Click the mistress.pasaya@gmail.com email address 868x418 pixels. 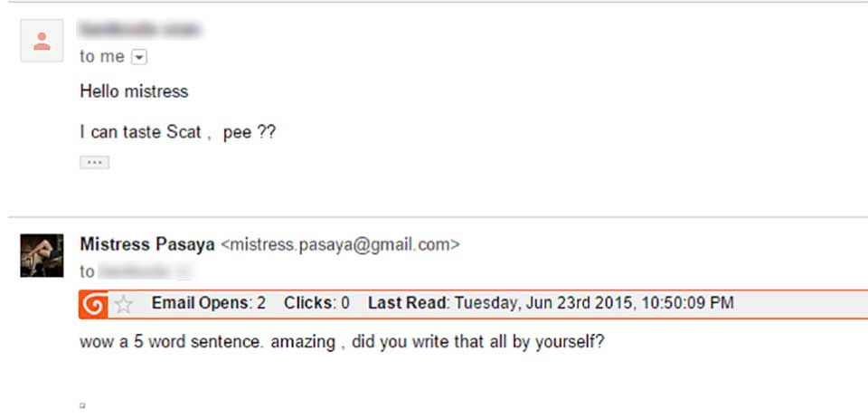coord(340,244)
